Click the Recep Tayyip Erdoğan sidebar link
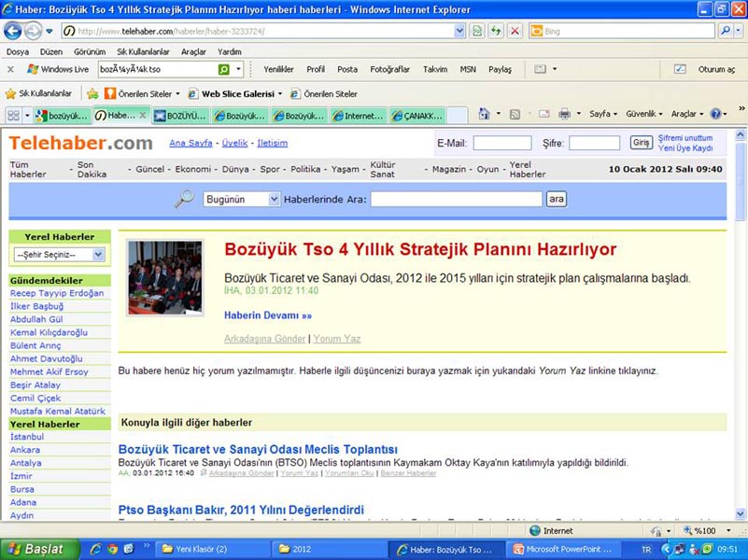748x560 pixels. pos(57,293)
